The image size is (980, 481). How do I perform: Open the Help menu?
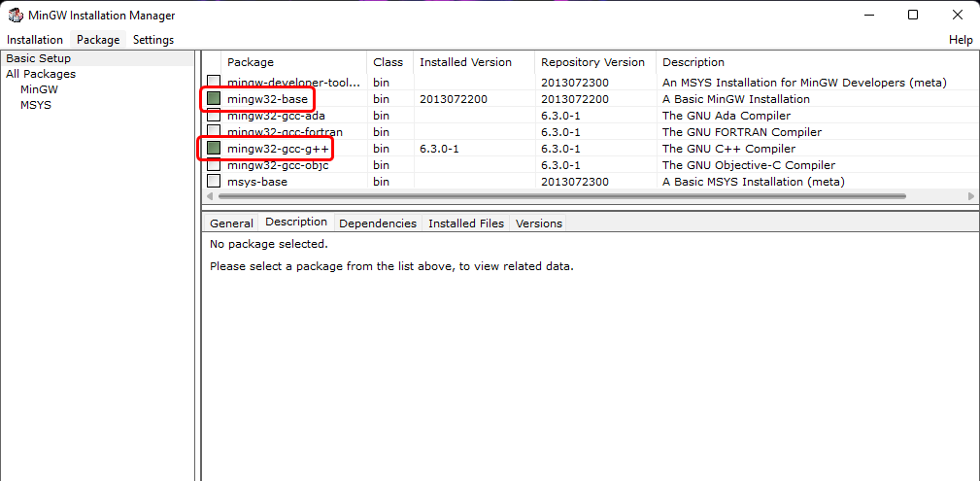click(961, 40)
